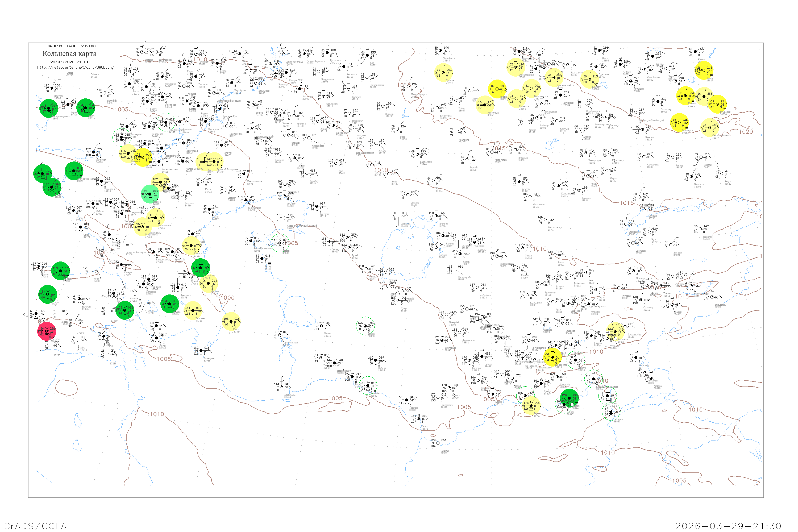Select the Павлодар 36003 station plot
This screenshot has width=798, height=532.
coord(658,101)
